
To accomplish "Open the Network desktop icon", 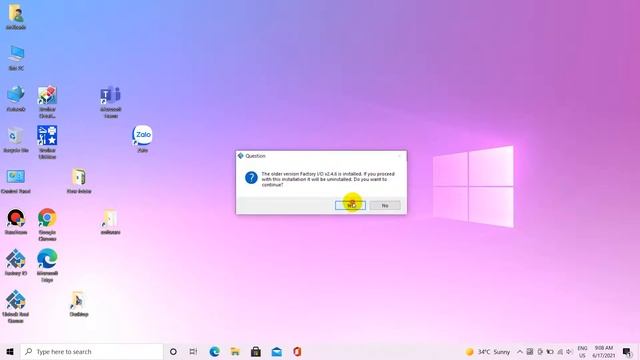I will click(x=16, y=99).
